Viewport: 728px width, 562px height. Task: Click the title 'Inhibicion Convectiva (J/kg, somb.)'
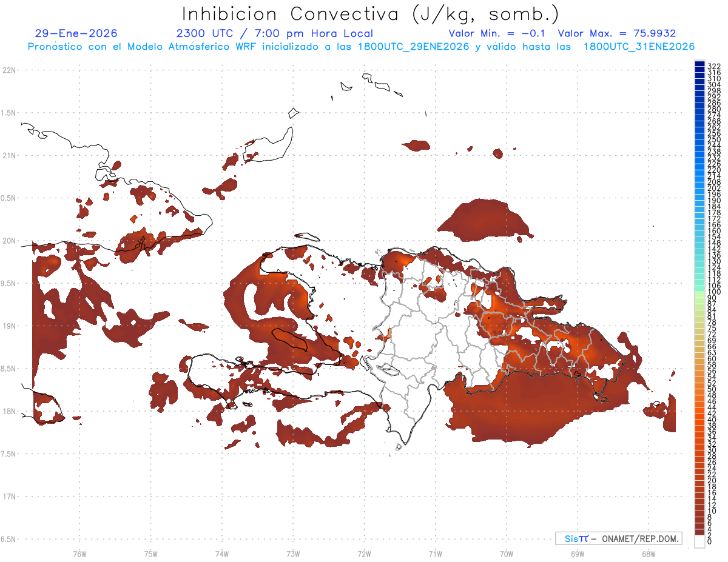[x=371, y=13]
